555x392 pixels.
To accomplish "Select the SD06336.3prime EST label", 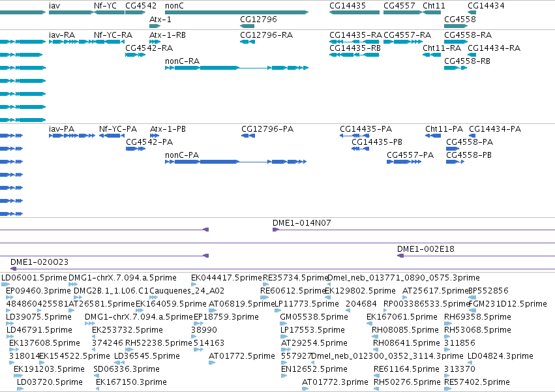I will tap(127, 369).
